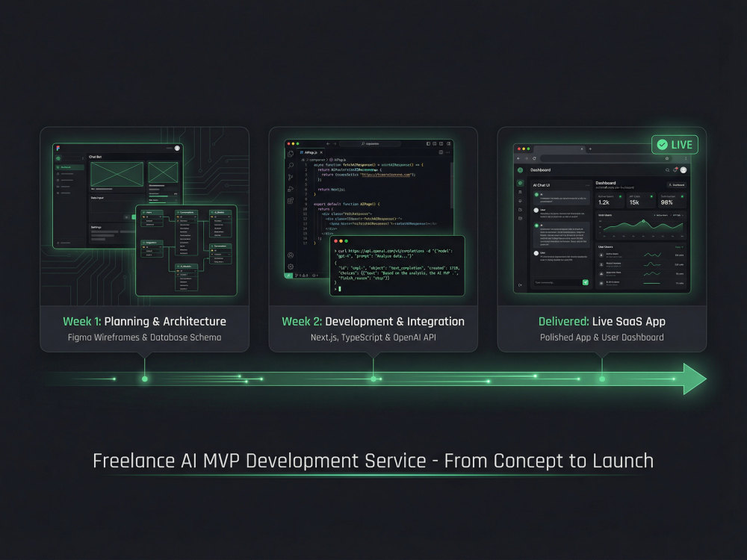Click the Conversations table header in schema

click(186, 212)
